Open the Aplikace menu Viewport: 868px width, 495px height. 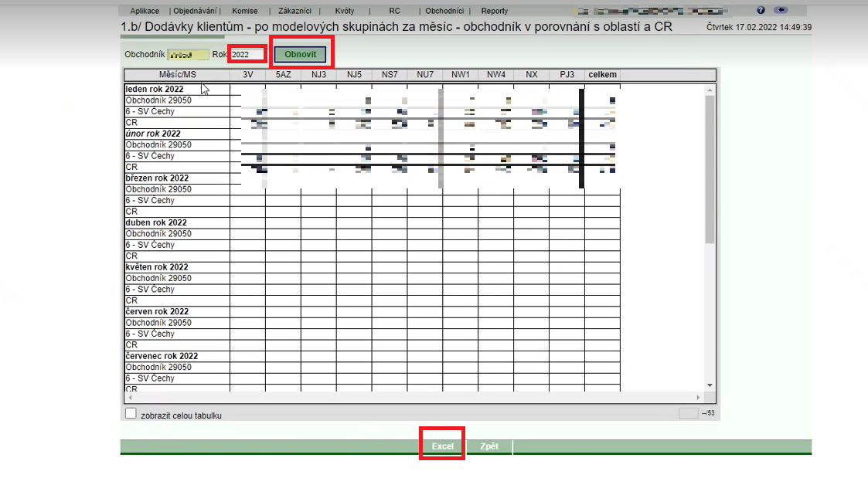click(x=145, y=12)
